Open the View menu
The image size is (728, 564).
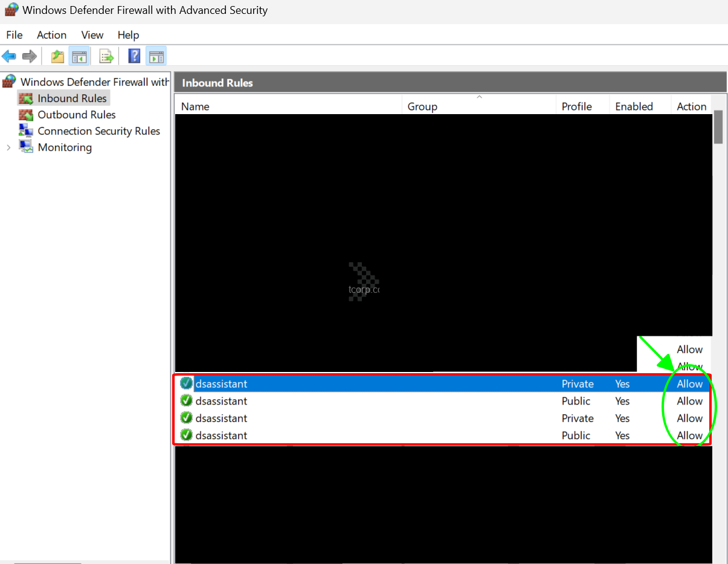point(92,35)
